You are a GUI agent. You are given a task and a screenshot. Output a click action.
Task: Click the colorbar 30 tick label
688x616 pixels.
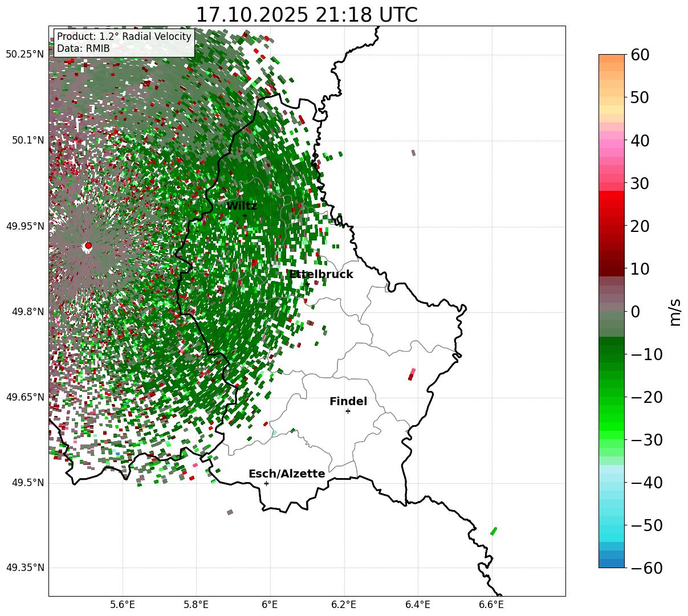640,183
